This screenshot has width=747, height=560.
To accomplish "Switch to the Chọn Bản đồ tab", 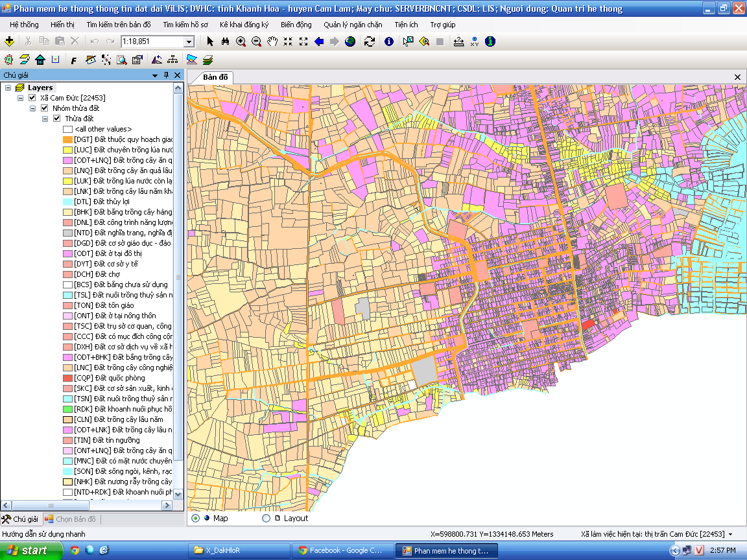I will [x=71, y=519].
